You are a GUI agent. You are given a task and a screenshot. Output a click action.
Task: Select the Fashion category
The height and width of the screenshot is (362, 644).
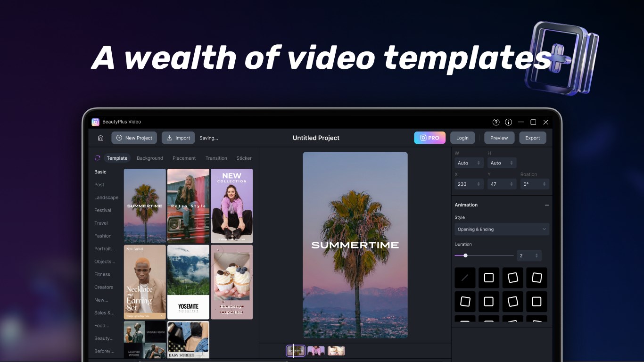[103, 236]
